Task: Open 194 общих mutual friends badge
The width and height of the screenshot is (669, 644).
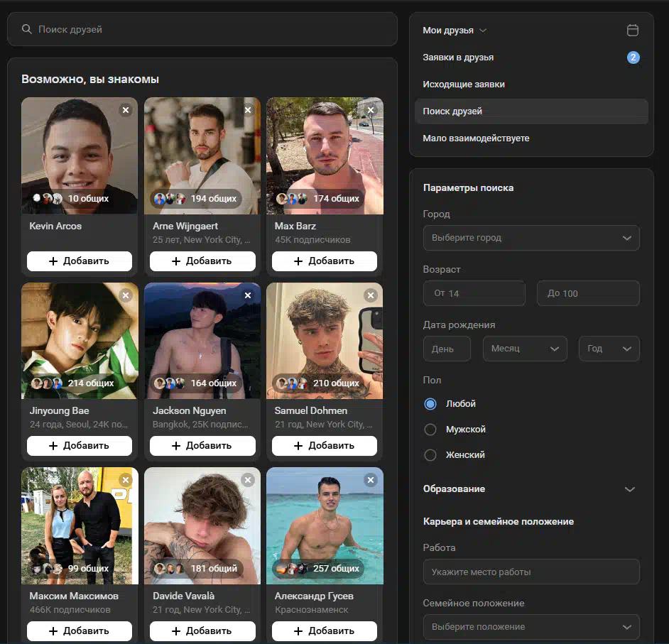Action: point(195,198)
